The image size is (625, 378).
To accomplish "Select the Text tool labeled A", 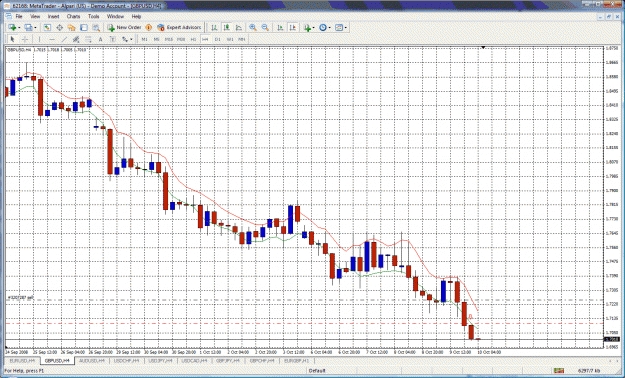I will [x=100, y=39].
